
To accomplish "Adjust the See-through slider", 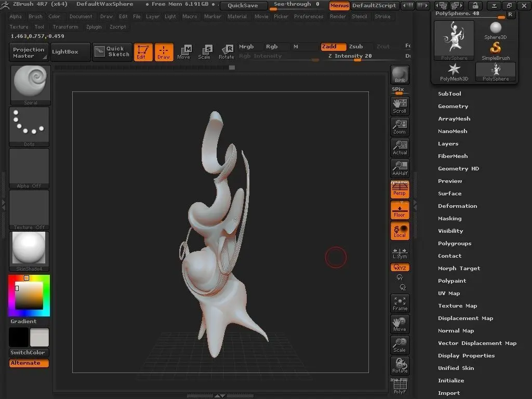I will point(296,5).
